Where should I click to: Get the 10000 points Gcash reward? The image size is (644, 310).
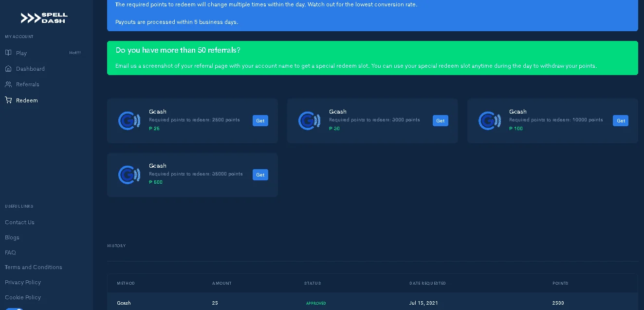click(621, 120)
